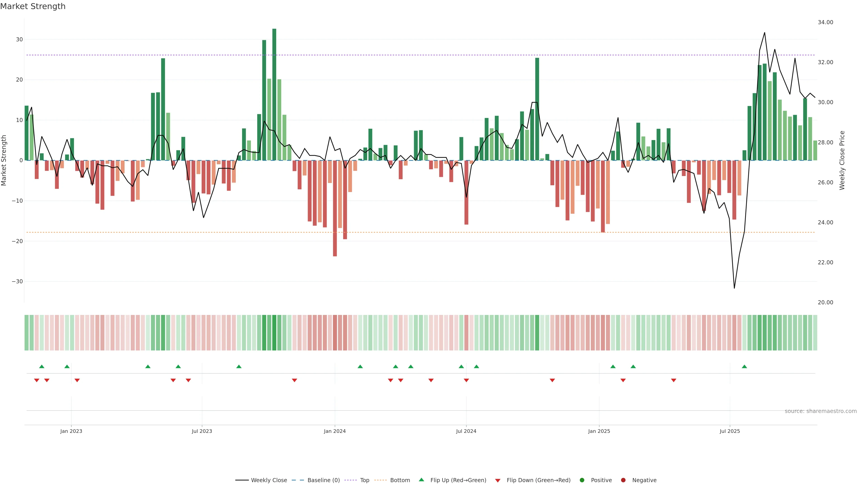Click the green Positive circle legend icon
868x488 pixels.
(x=582, y=480)
